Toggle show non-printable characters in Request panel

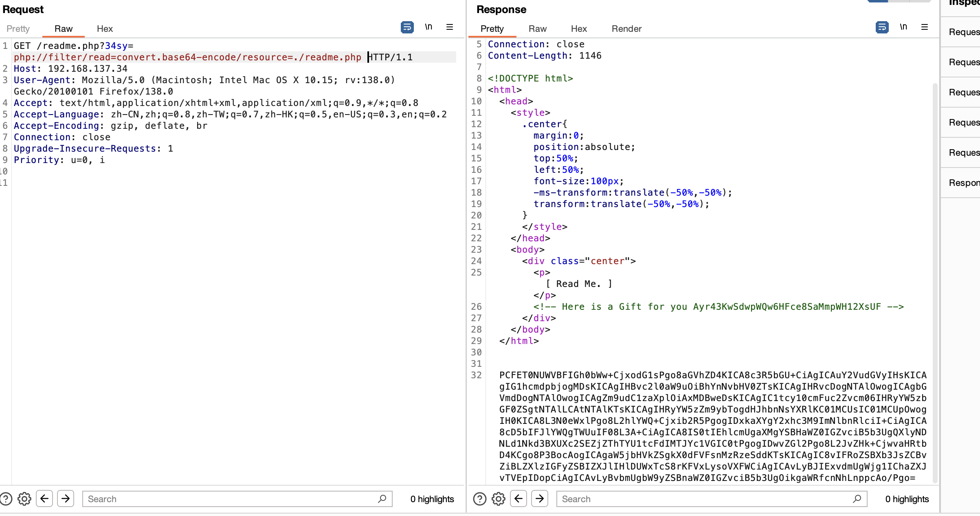pyautogui.click(x=428, y=27)
